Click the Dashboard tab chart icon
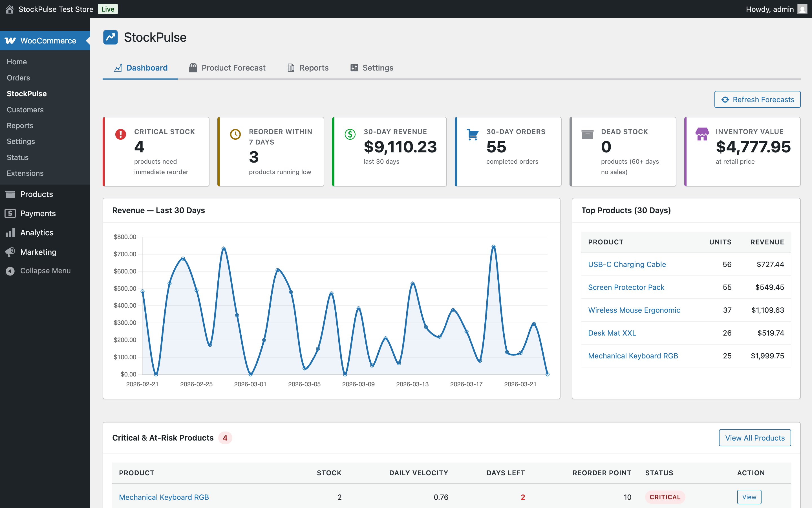 118,68
